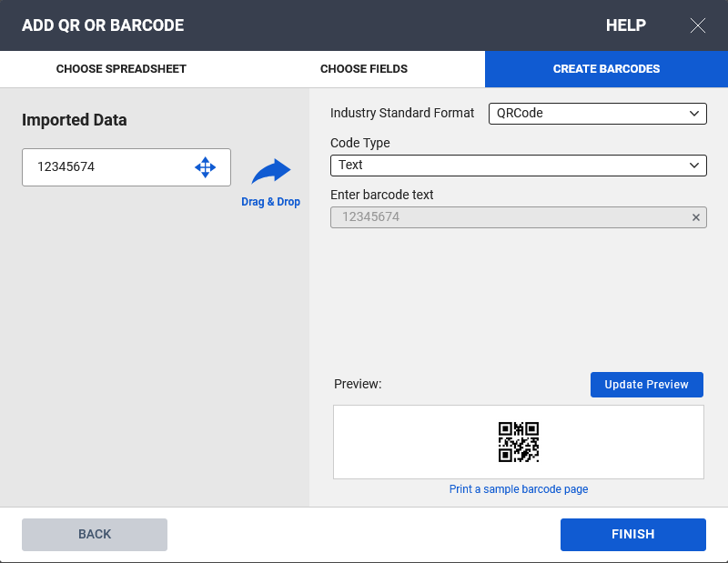Screen dimensions: 728x563
Task: Open the Help link in header
Action: 625,25
